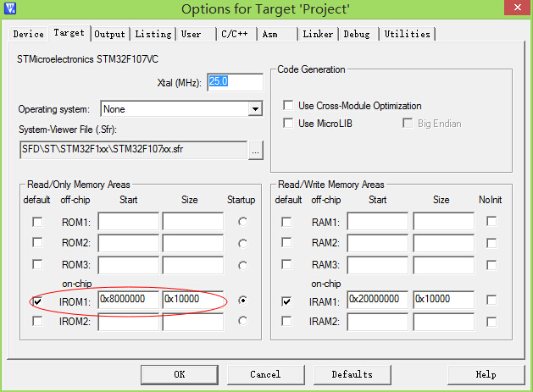Click the IROM2 Size field

pos(193,322)
